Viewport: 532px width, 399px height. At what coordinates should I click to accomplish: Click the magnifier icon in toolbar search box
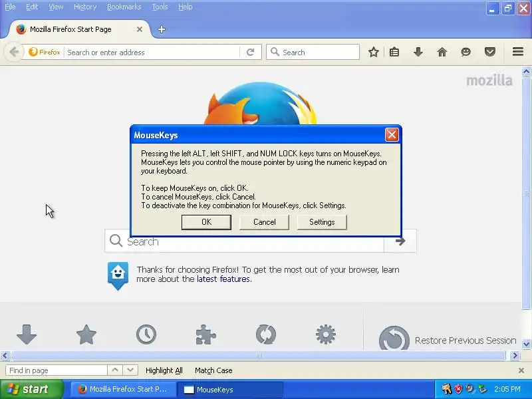[275, 52]
